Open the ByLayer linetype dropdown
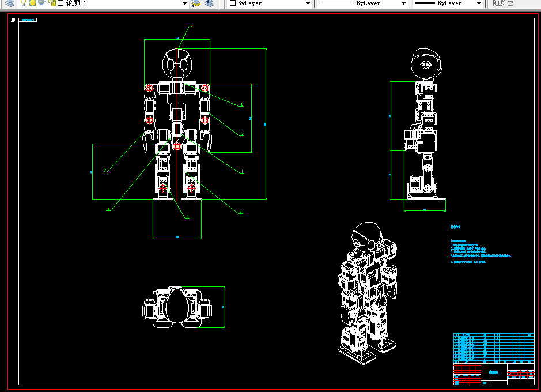Screen dimensions: 541x392 (403, 3)
